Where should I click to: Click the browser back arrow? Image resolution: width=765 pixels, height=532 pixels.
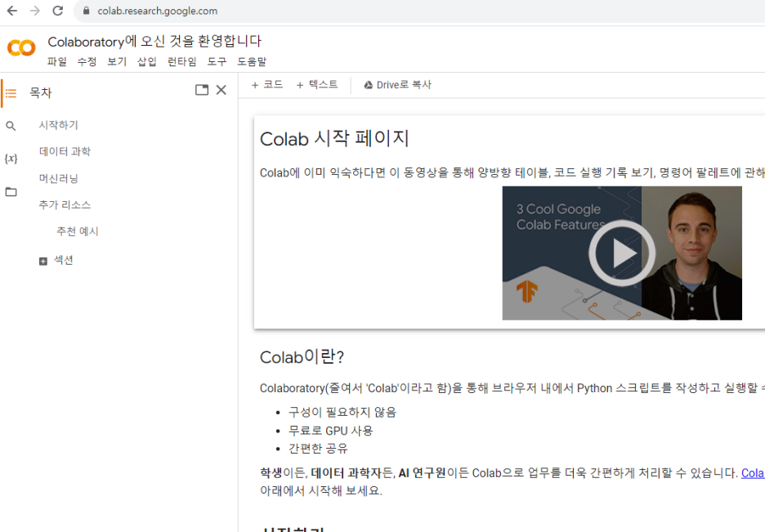[12, 11]
